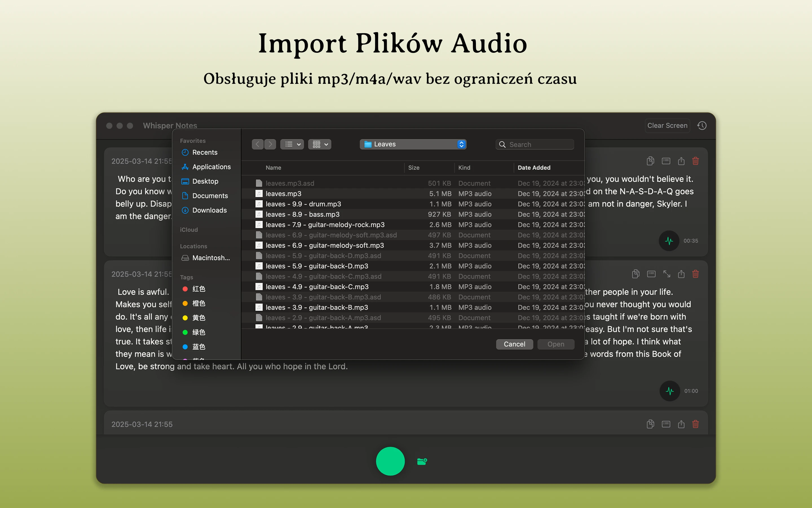The image size is (812, 508).
Task: Delete the first note
Action: [x=696, y=161]
